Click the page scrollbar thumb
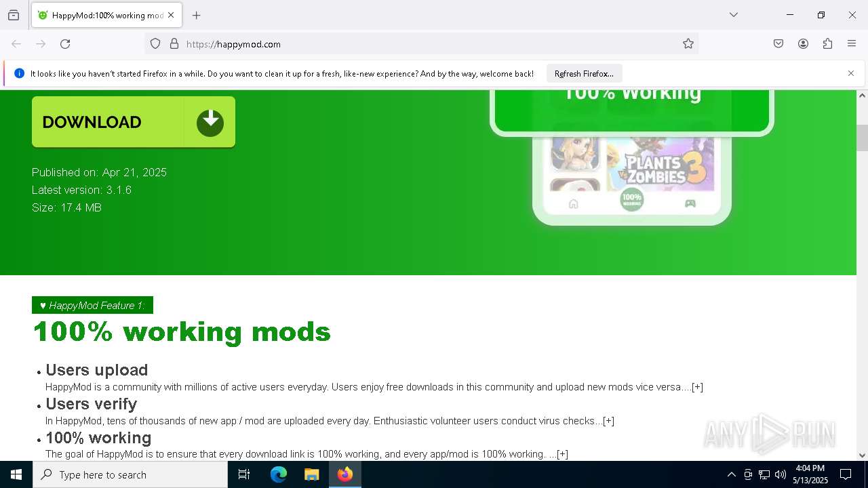The image size is (868, 488). click(x=862, y=138)
